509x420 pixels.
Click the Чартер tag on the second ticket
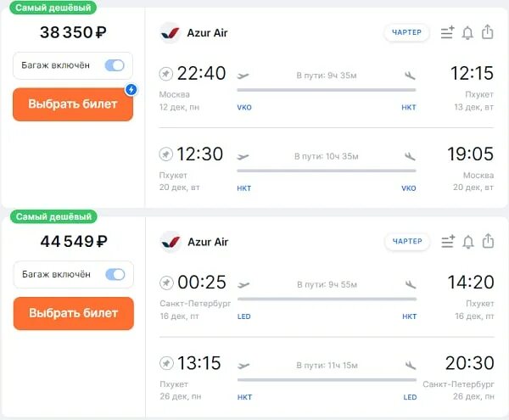click(x=407, y=242)
